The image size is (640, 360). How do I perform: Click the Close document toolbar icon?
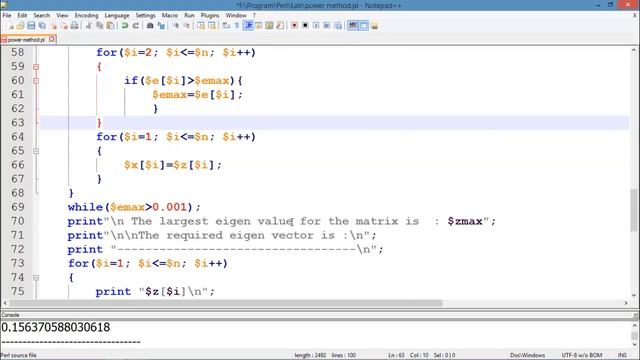click(54, 26)
